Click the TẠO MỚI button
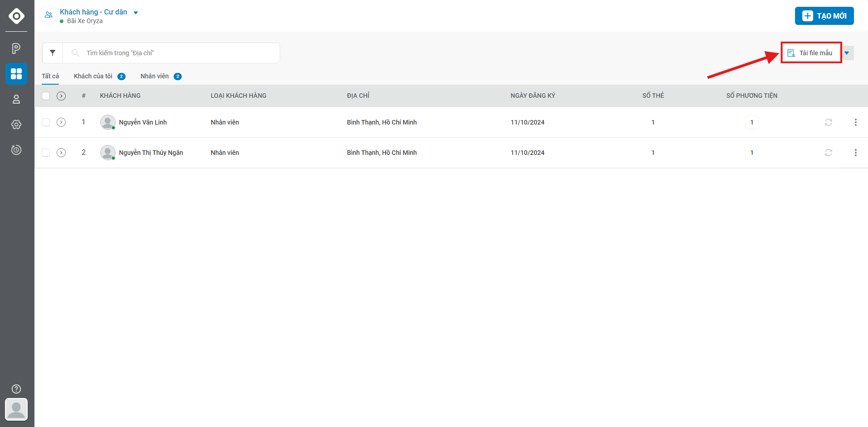 click(824, 16)
